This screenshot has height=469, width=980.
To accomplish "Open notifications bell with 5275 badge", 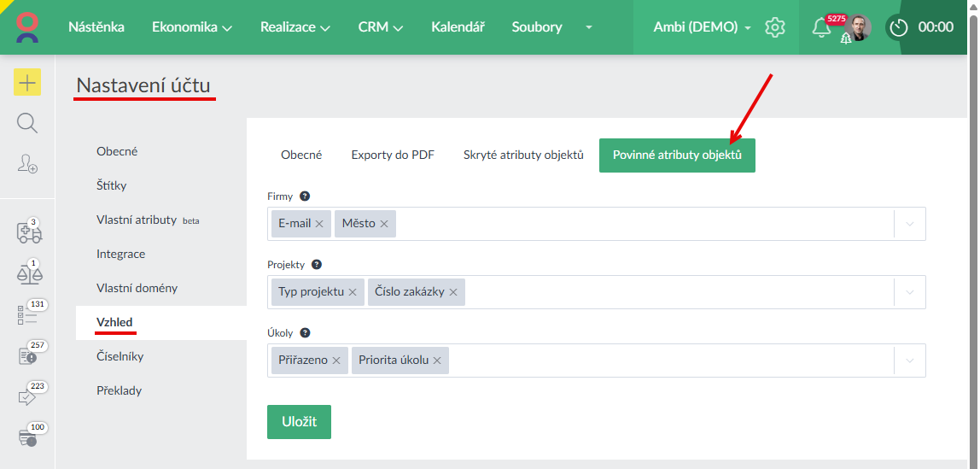I will coord(821,27).
